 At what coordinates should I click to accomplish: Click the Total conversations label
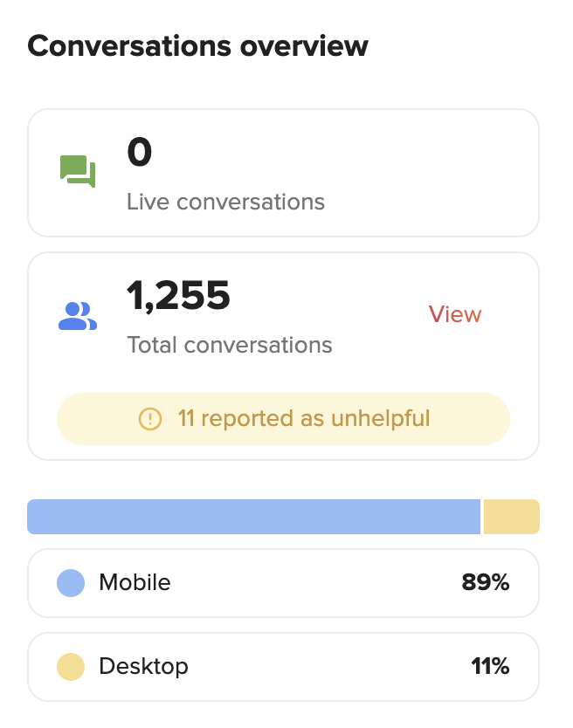[230, 345]
